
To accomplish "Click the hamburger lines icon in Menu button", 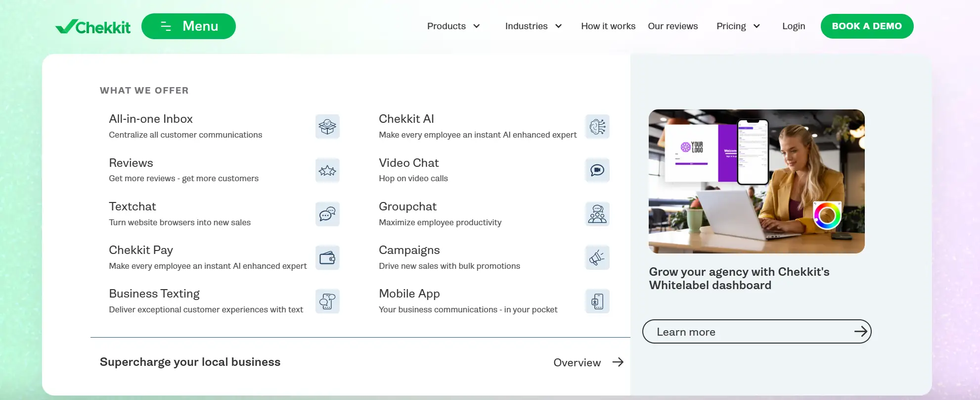I will coord(166,26).
